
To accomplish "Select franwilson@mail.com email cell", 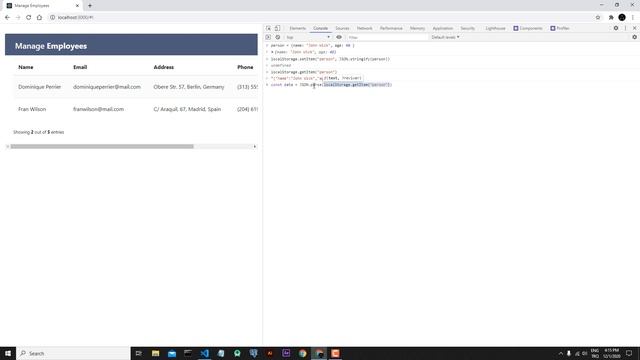I will click(x=98, y=109).
